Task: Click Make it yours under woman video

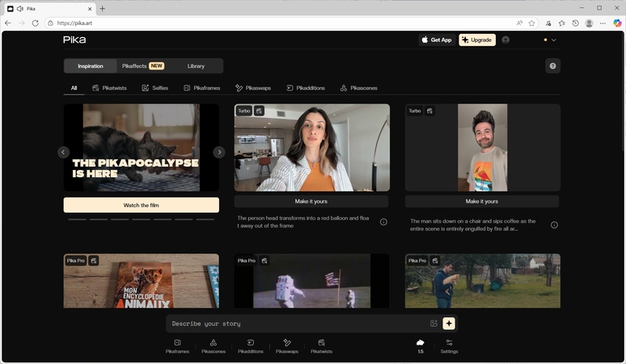Action: [x=311, y=201]
